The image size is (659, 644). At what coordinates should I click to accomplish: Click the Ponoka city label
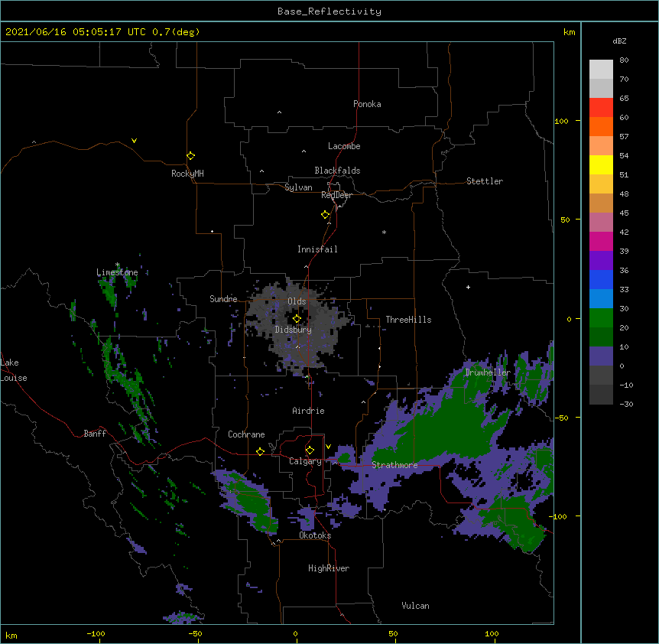coord(367,104)
